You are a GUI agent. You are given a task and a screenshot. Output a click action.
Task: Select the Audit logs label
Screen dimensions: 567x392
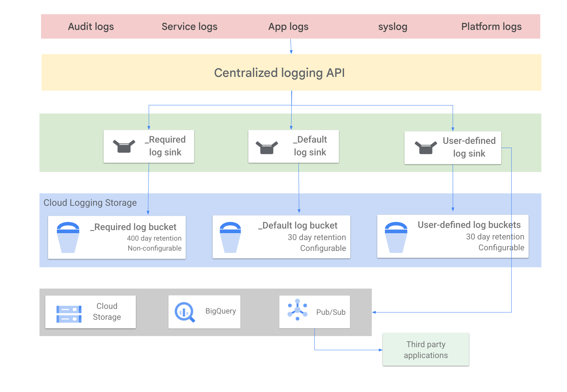coord(91,27)
